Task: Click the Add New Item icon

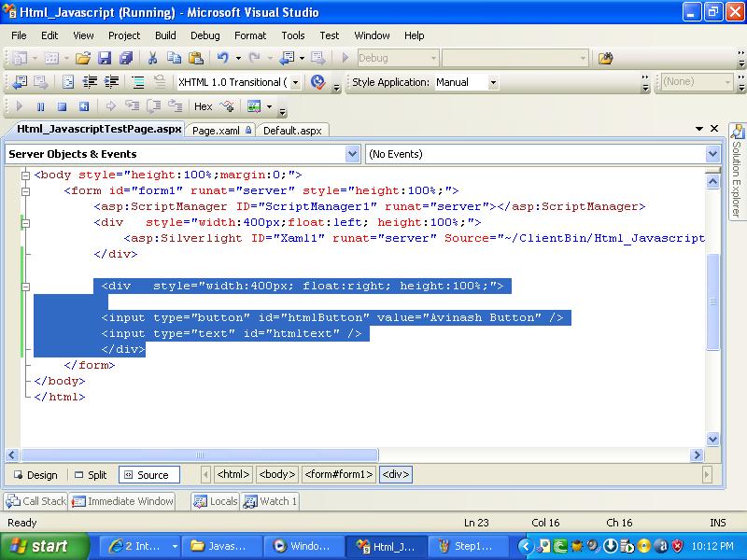Action: click(x=52, y=58)
